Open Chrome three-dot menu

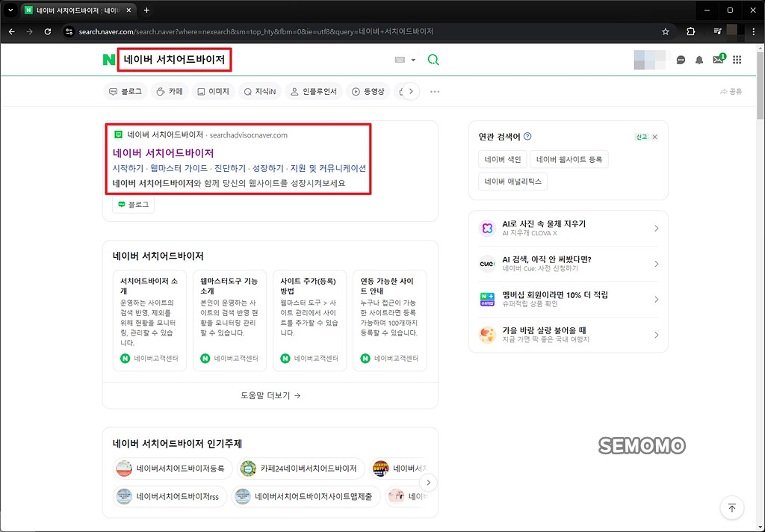755,31
